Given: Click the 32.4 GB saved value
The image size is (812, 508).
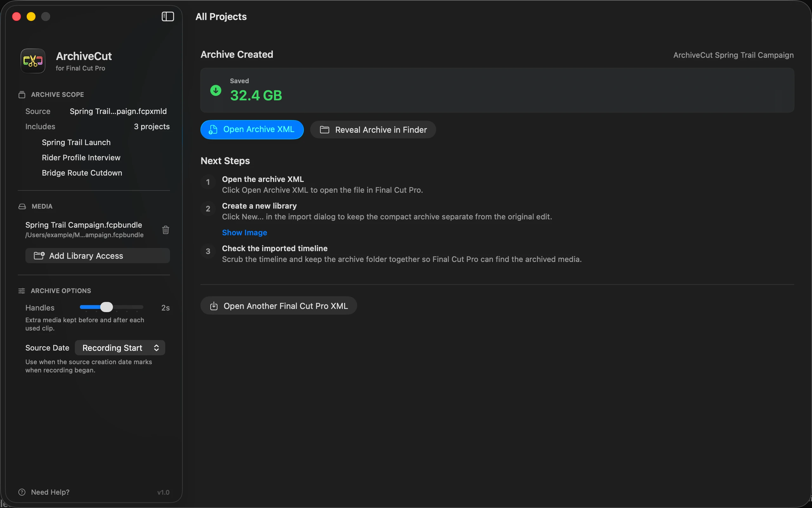Looking at the screenshot, I should pos(256,96).
